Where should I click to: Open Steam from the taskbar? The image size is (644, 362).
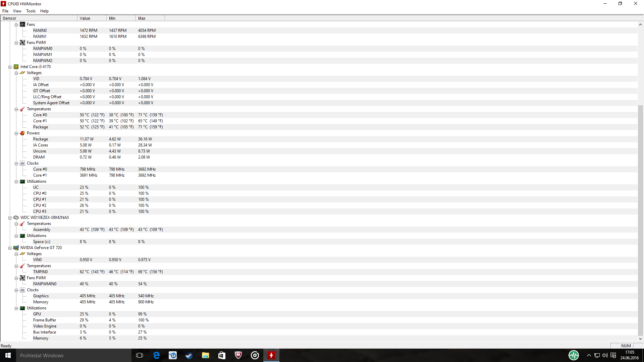pyautogui.click(x=189, y=355)
